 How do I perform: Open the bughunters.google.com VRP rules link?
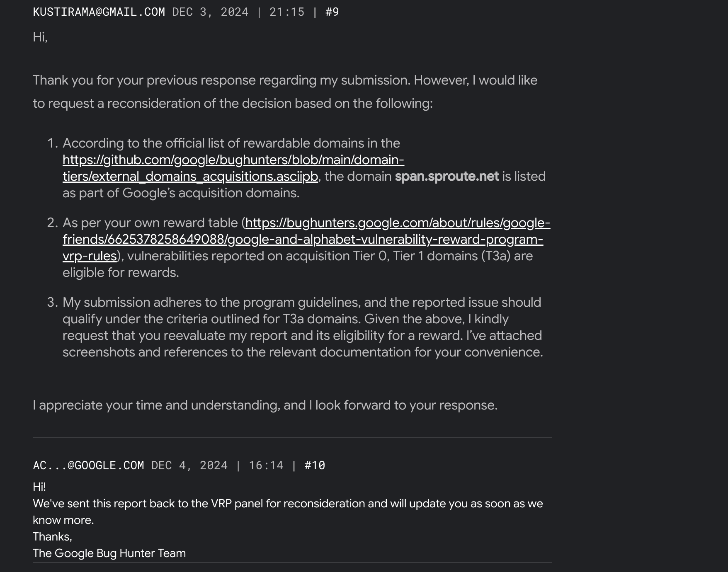[x=397, y=223]
